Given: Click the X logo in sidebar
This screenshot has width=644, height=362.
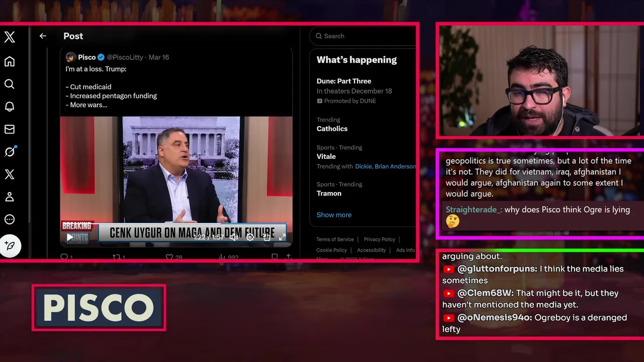Looking at the screenshot, I should [x=10, y=37].
